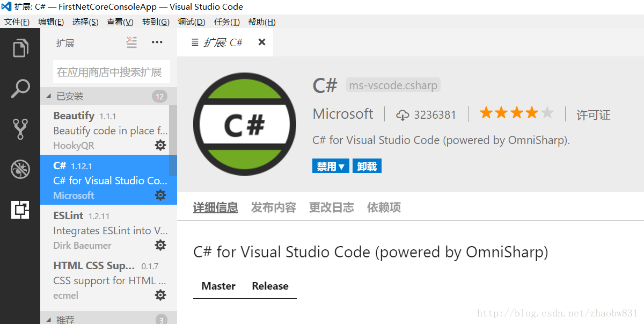Click the ms-vscode.csharp identifier badge
This screenshot has height=324, width=644.
coord(393,85)
